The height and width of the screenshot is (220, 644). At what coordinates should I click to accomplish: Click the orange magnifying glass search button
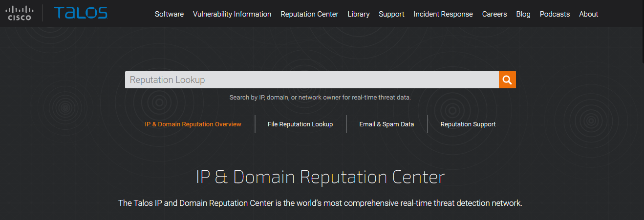pyautogui.click(x=507, y=80)
